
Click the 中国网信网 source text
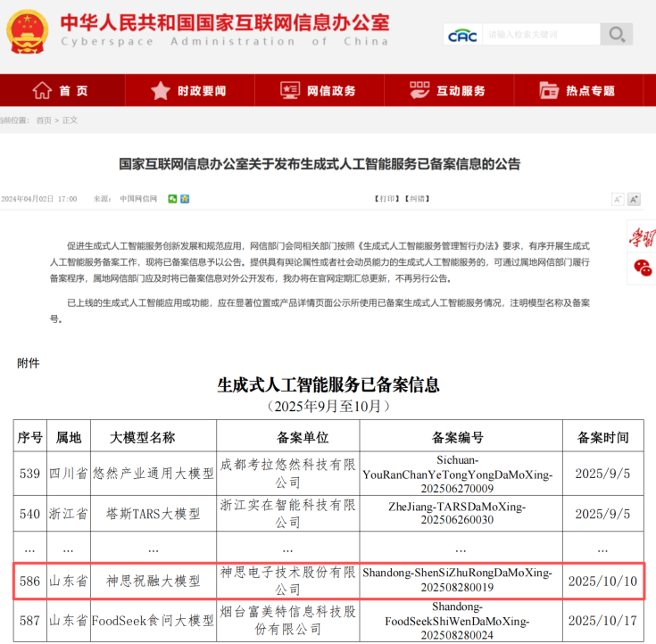click(138, 199)
